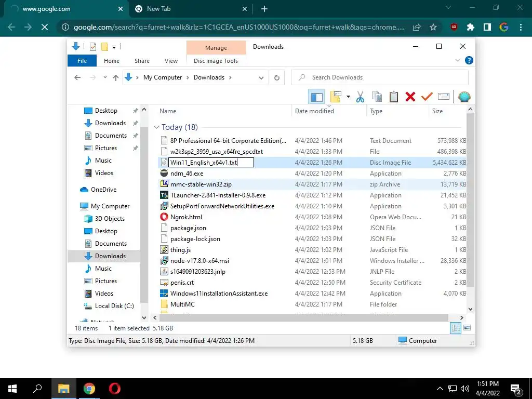532x399 pixels.
Task: Go up one folder level arrow
Action: coord(116,78)
